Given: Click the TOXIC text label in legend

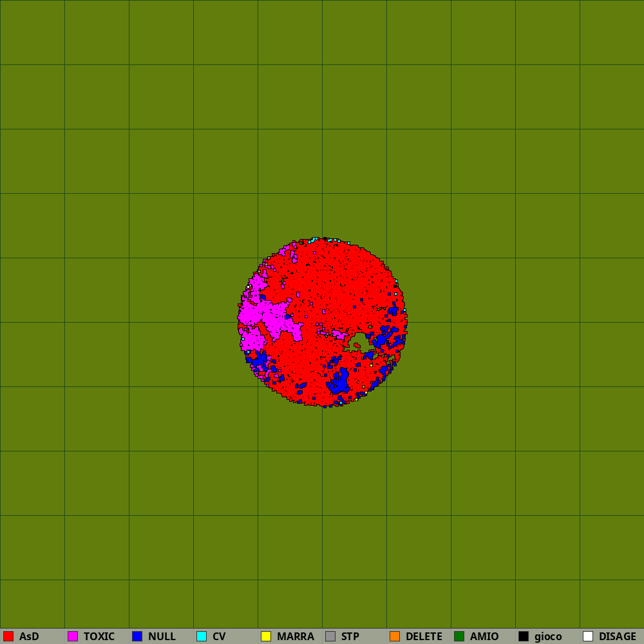Looking at the screenshot, I should (99, 636).
